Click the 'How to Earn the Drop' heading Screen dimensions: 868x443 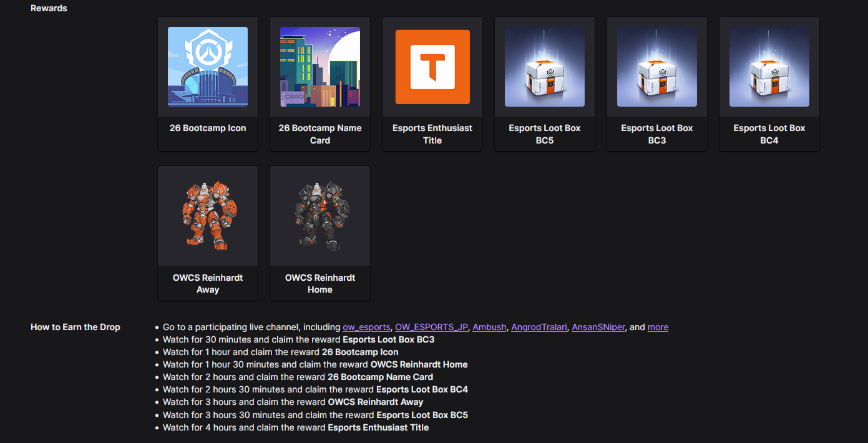(x=76, y=327)
